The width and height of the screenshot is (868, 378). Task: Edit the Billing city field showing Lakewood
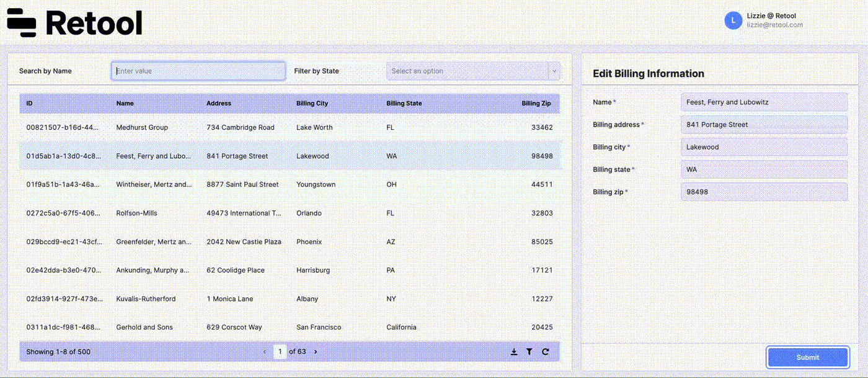click(764, 146)
